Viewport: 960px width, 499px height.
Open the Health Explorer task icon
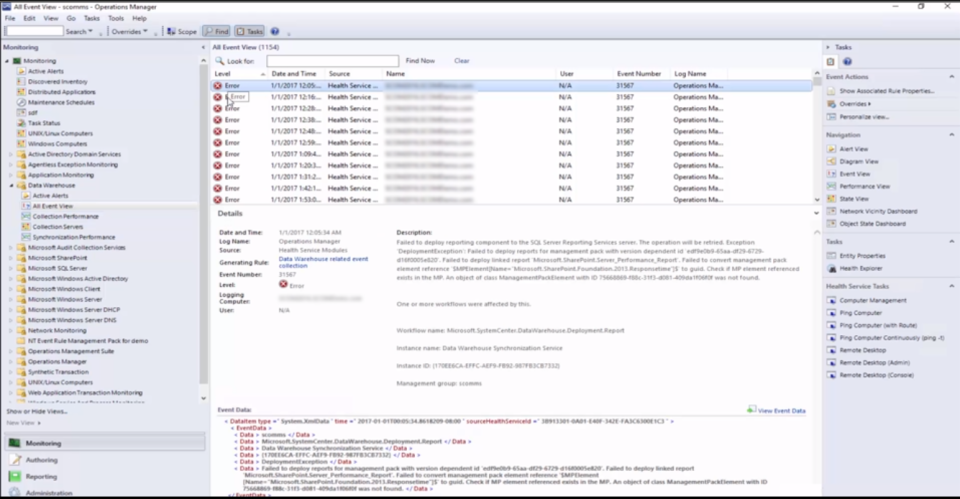tap(831, 267)
